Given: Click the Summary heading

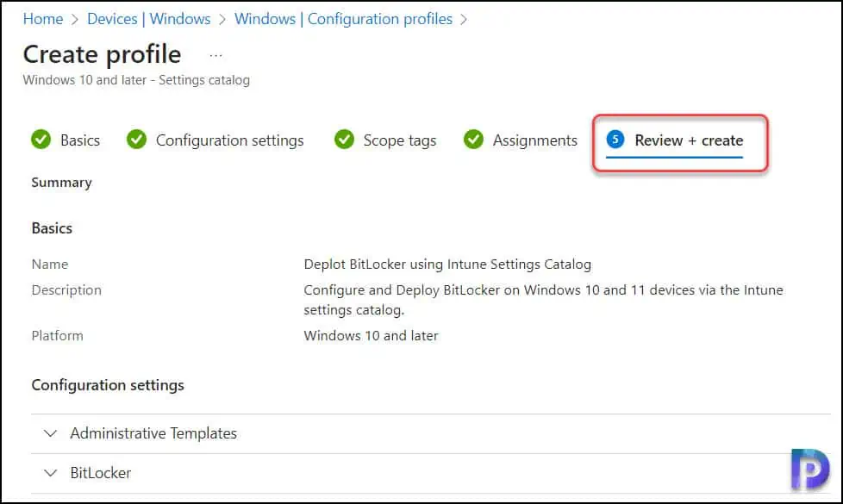Looking at the screenshot, I should [61, 183].
